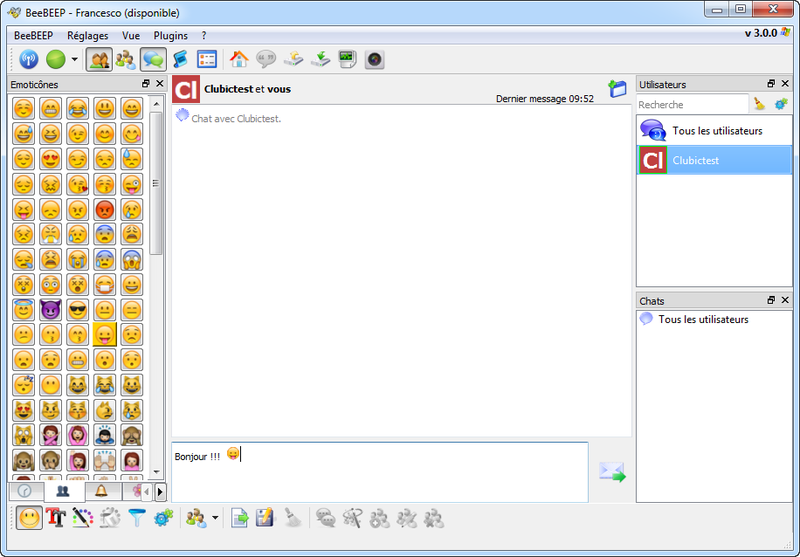Open the status dropdown arrow beside green circle
The height and width of the screenshot is (557, 800).
click(x=74, y=60)
